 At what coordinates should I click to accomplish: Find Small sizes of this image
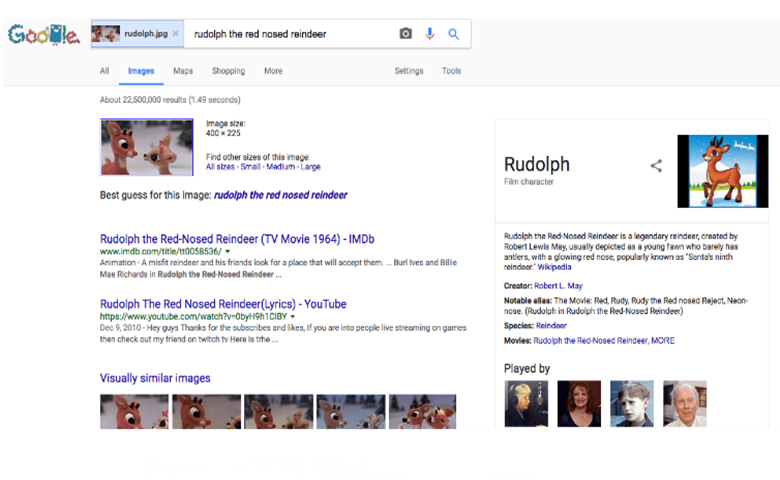click(x=250, y=167)
